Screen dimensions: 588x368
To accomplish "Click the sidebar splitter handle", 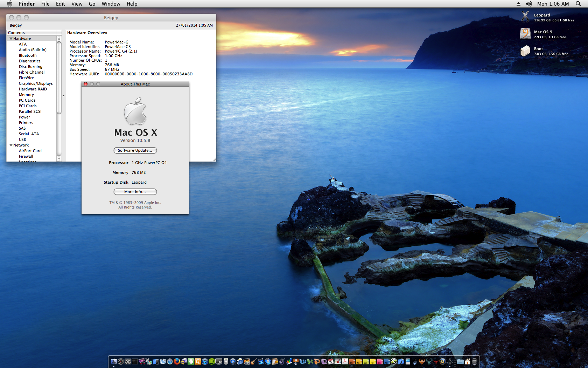I will [x=63, y=95].
